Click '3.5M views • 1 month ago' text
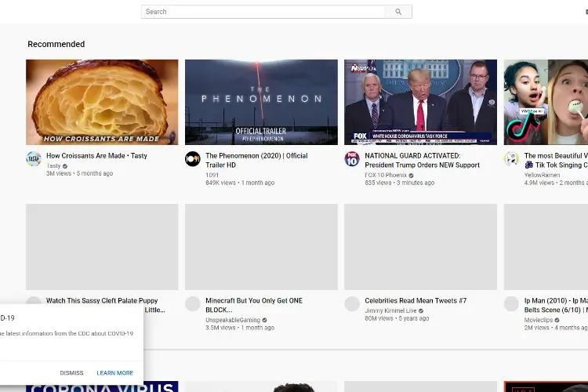This screenshot has height=392, width=588. (x=240, y=328)
